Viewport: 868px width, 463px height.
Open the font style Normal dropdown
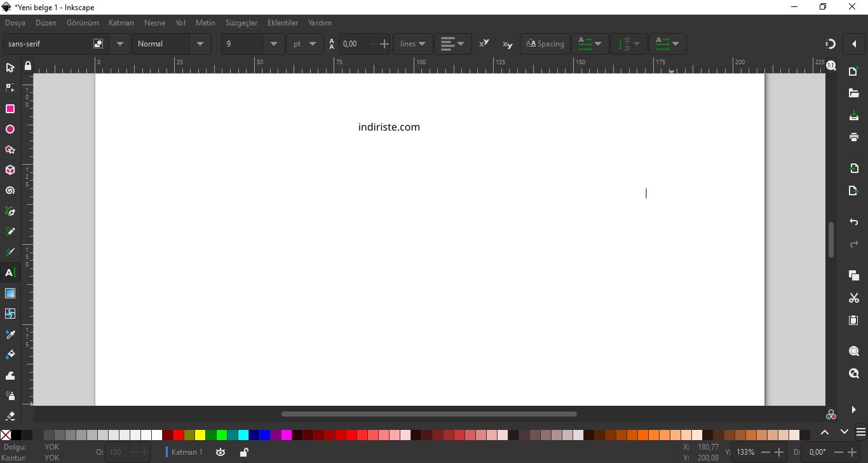pos(200,44)
